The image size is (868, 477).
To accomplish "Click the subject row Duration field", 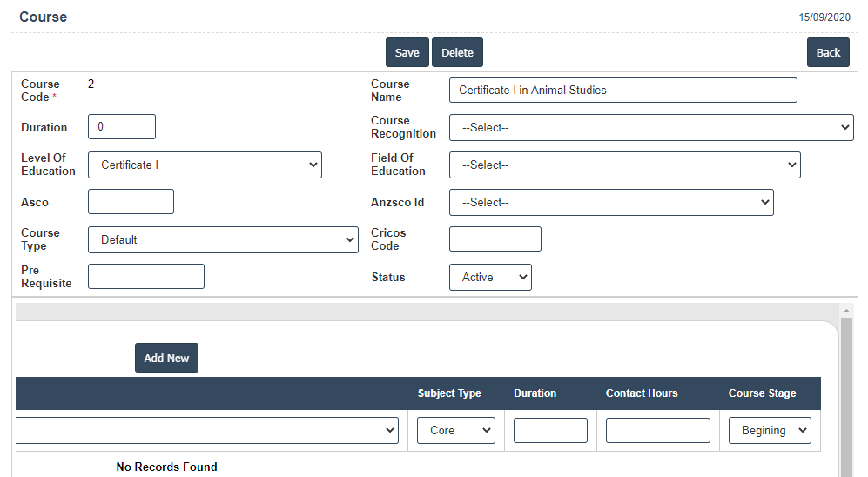I will click(x=550, y=431).
